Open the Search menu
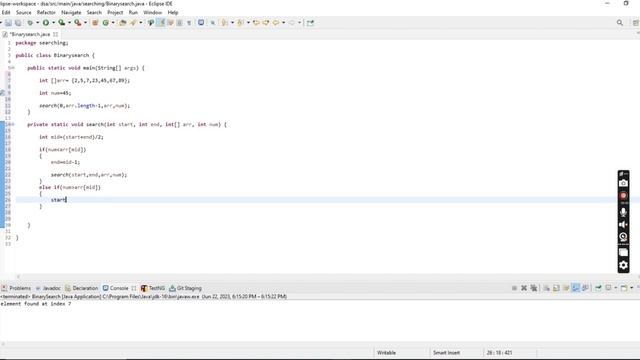Viewport: 640px width, 360px height. [x=94, y=13]
